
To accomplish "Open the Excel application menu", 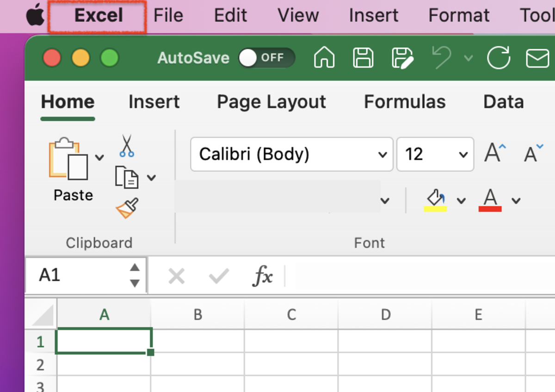I will tap(97, 15).
